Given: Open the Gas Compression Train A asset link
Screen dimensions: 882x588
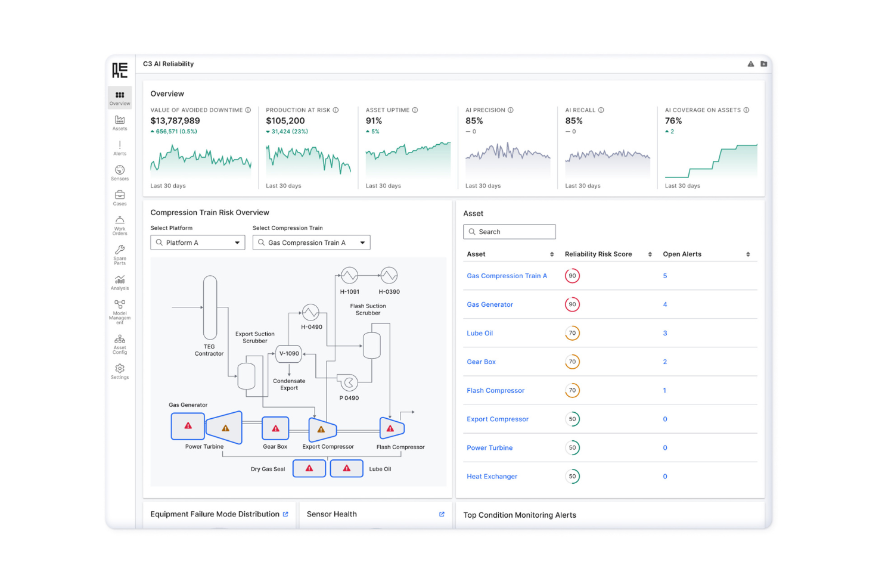Looking at the screenshot, I should point(507,275).
